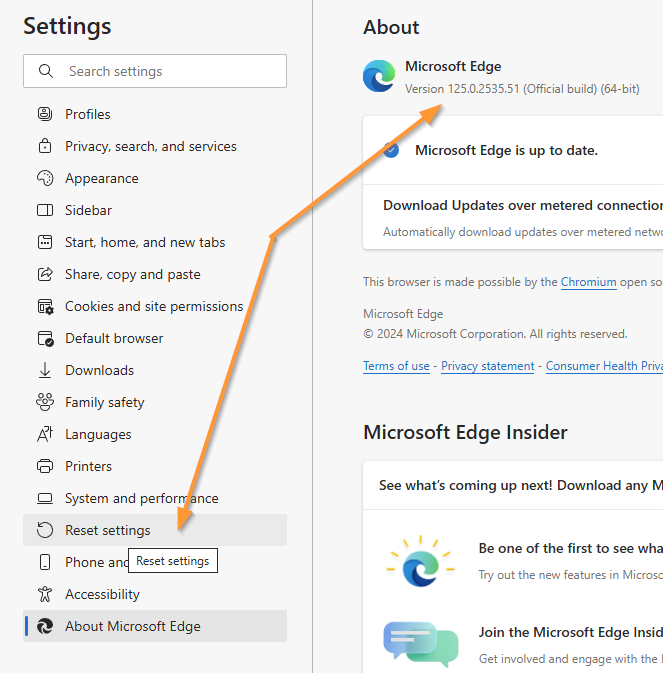Open Downloads settings label

pos(100,370)
